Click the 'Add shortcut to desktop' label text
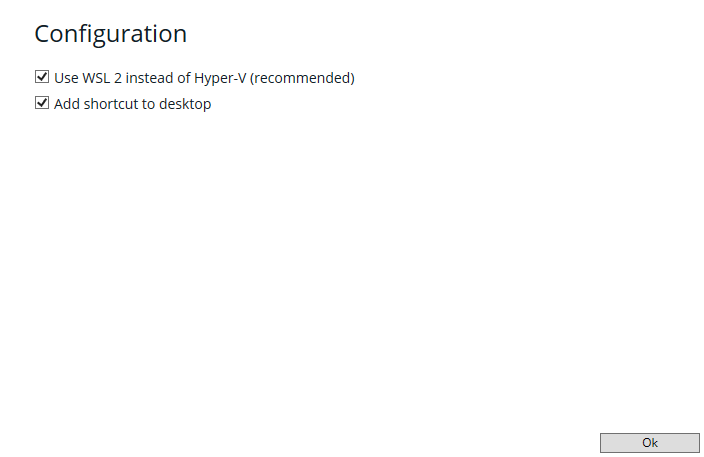The height and width of the screenshot is (457, 704). click(132, 103)
